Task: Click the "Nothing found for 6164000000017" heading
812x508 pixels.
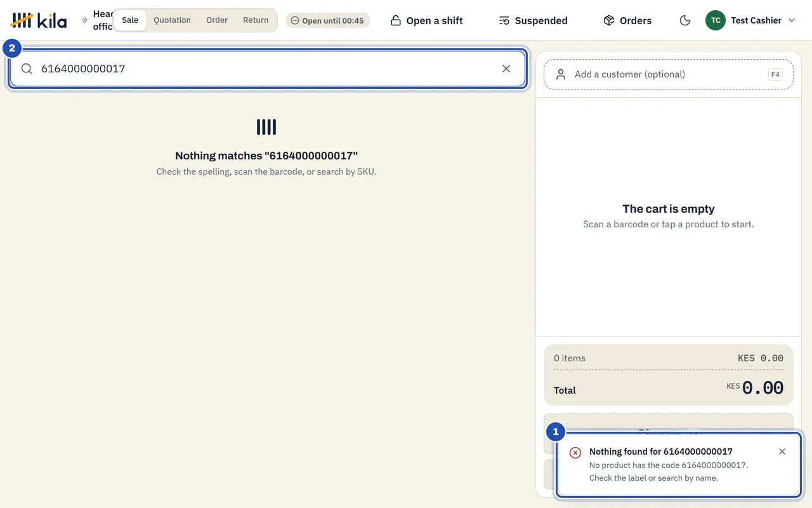Action: pos(661,451)
